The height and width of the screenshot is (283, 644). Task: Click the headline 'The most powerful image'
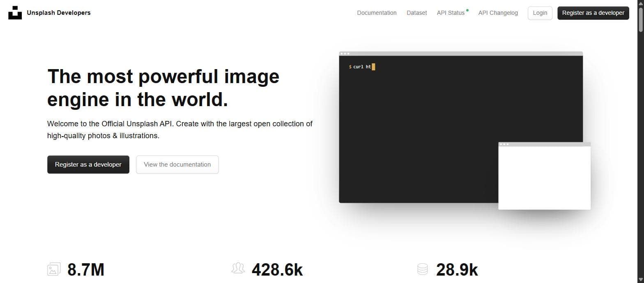point(163,77)
